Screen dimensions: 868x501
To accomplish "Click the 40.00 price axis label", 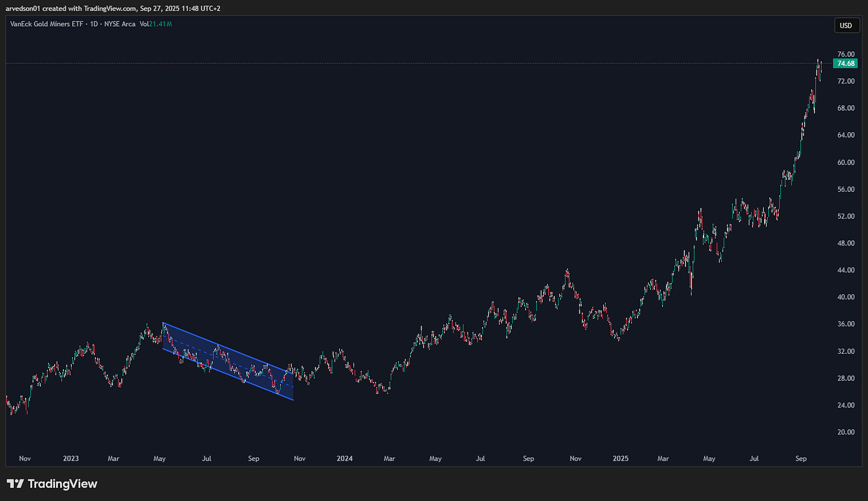I will pyautogui.click(x=846, y=297).
